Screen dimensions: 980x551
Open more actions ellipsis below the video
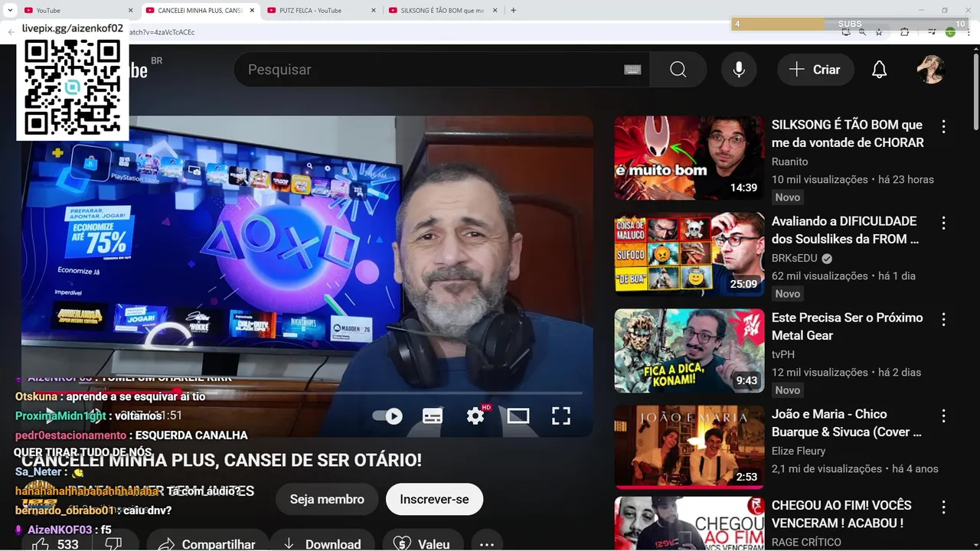tap(487, 544)
